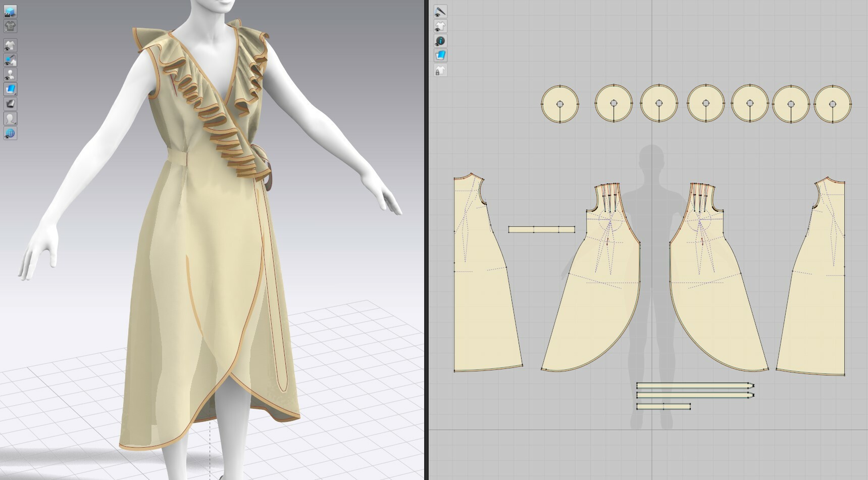Toggle 3D garment visibility with shirt-eye icon
The image size is (868, 480).
point(10,44)
